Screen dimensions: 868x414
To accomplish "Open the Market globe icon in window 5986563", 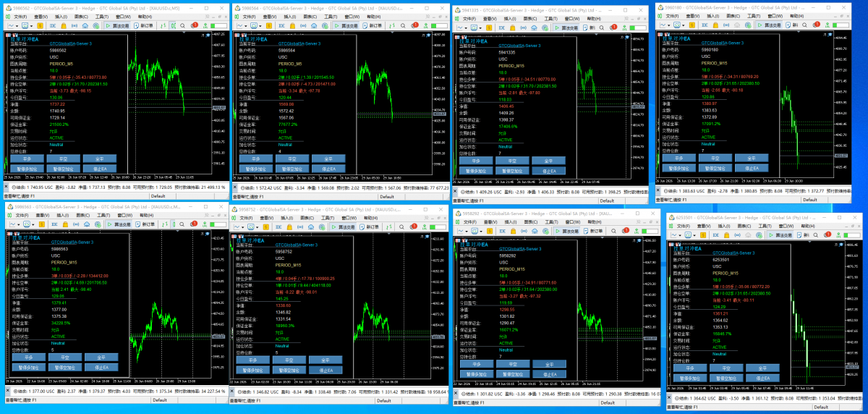I will [x=98, y=224].
